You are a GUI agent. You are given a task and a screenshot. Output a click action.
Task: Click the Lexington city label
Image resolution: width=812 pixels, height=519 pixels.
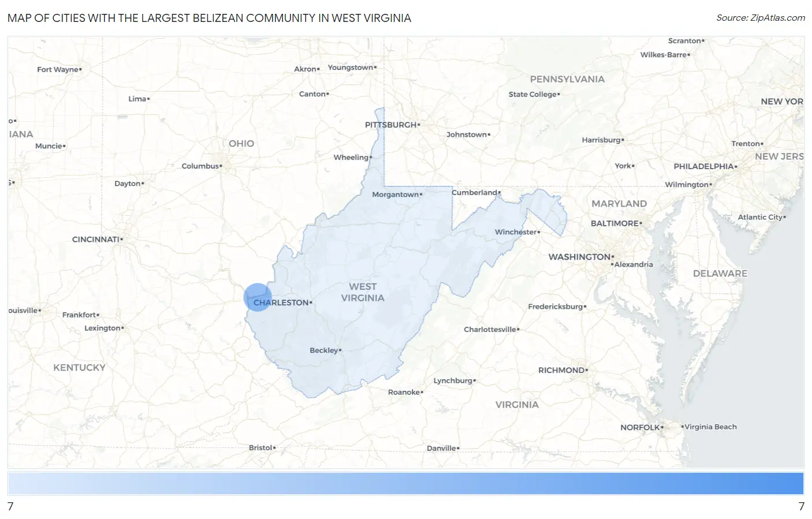tap(102, 328)
